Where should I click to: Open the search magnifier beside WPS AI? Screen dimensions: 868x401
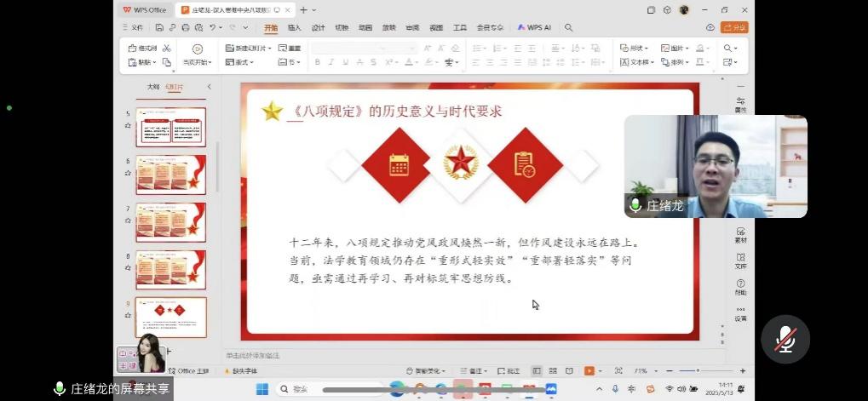coord(569,28)
